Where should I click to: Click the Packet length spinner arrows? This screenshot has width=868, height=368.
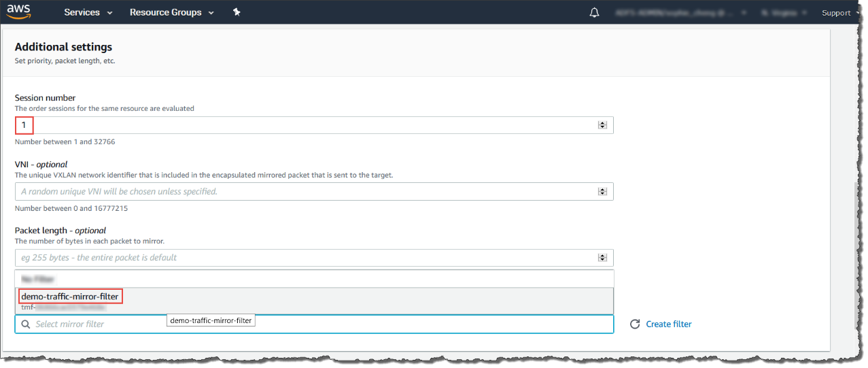pos(602,258)
